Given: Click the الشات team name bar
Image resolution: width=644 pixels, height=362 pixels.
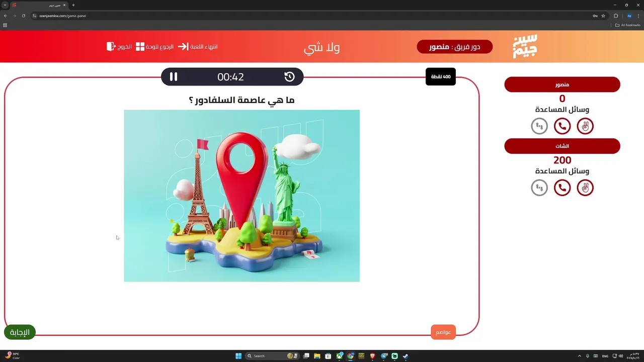Looking at the screenshot, I should [x=562, y=146].
